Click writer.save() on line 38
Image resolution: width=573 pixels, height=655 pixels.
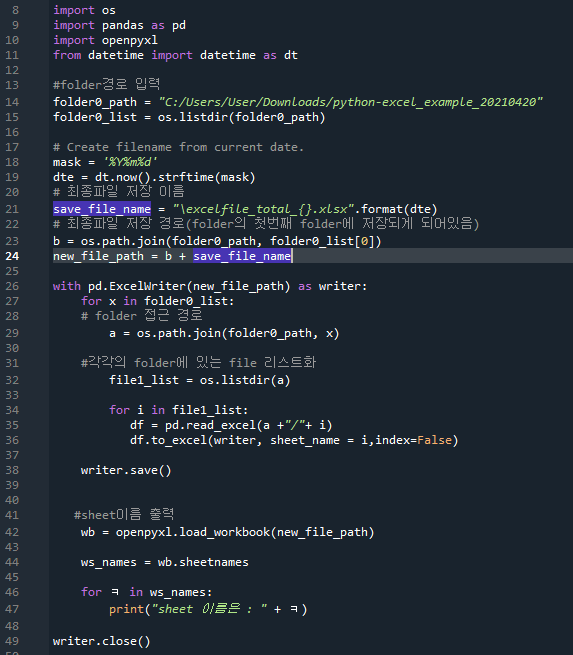(126, 470)
